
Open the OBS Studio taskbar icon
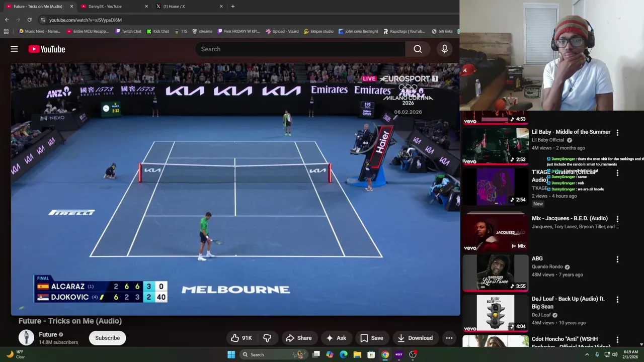(413, 354)
